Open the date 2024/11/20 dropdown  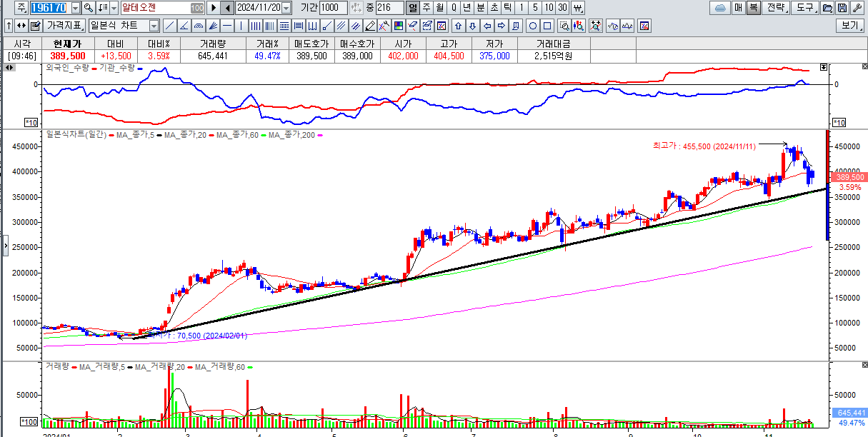click(286, 8)
